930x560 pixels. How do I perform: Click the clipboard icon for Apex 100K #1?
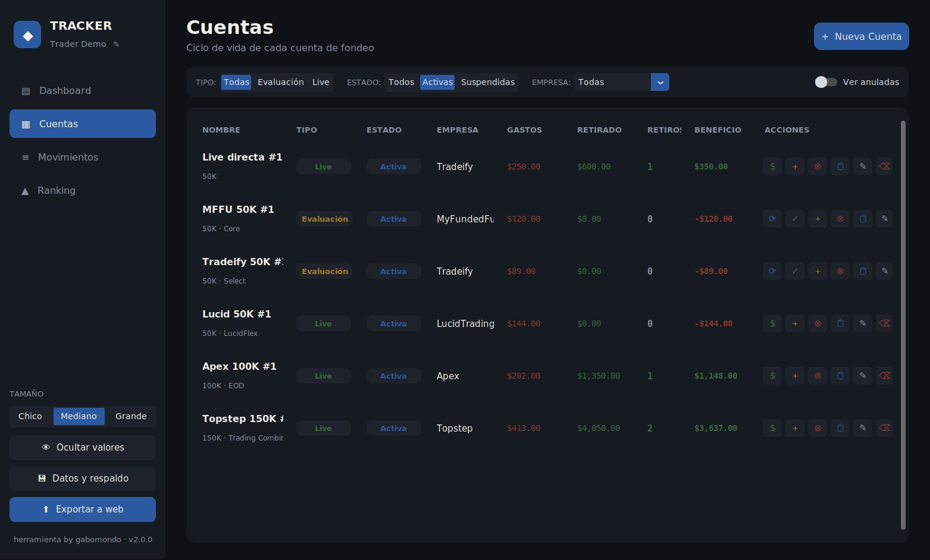(840, 376)
